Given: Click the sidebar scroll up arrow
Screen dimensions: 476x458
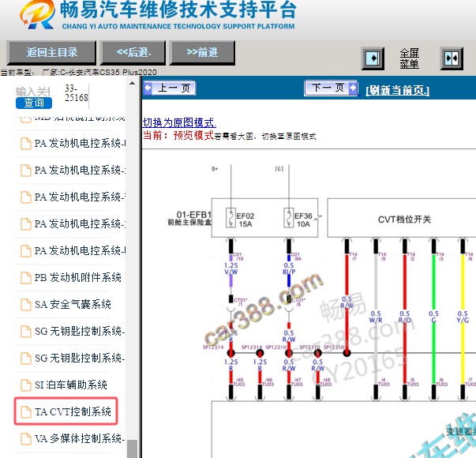Looking at the screenshot, I should pos(132,83).
